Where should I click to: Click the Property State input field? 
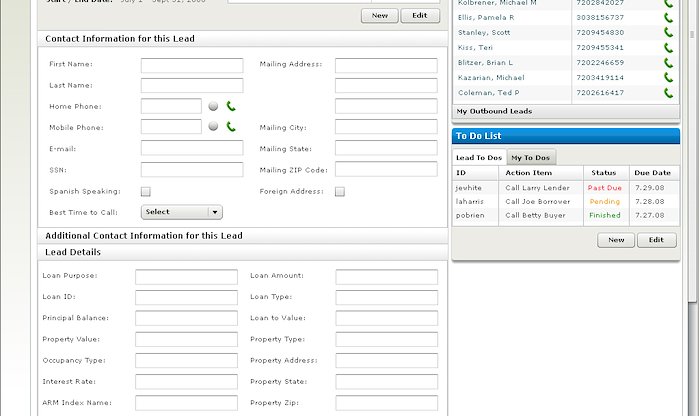tap(387, 382)
